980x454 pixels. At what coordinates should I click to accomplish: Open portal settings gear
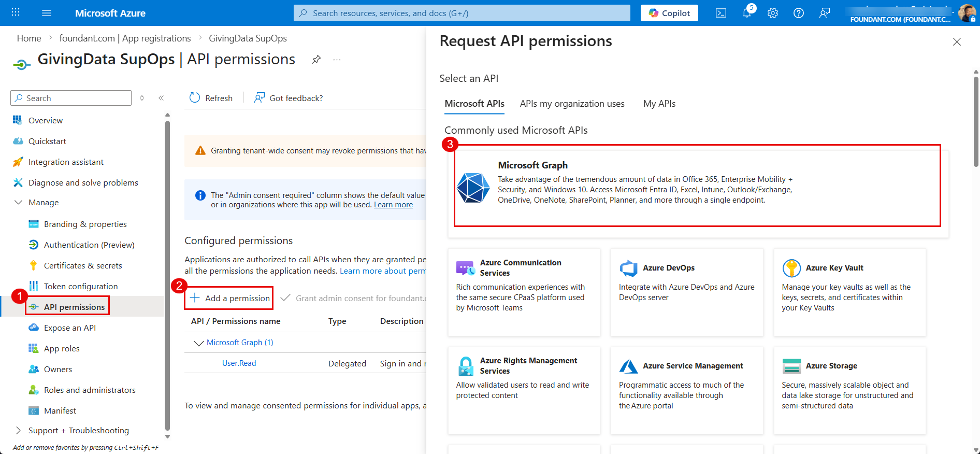pyautogui.click(x=773, y=13)
